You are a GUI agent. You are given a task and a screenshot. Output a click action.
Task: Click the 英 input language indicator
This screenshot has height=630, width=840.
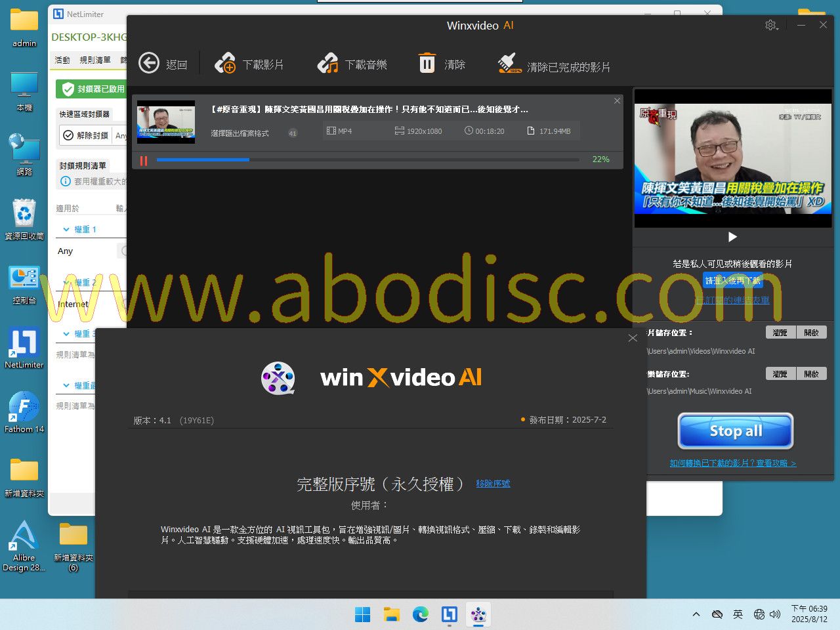[738, 614]
